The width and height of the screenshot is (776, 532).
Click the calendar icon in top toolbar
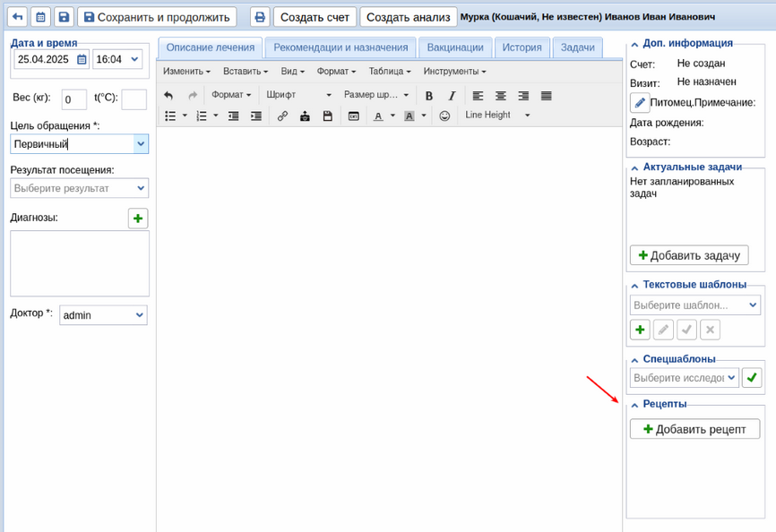pyautogui.click(x=40, y=17)
